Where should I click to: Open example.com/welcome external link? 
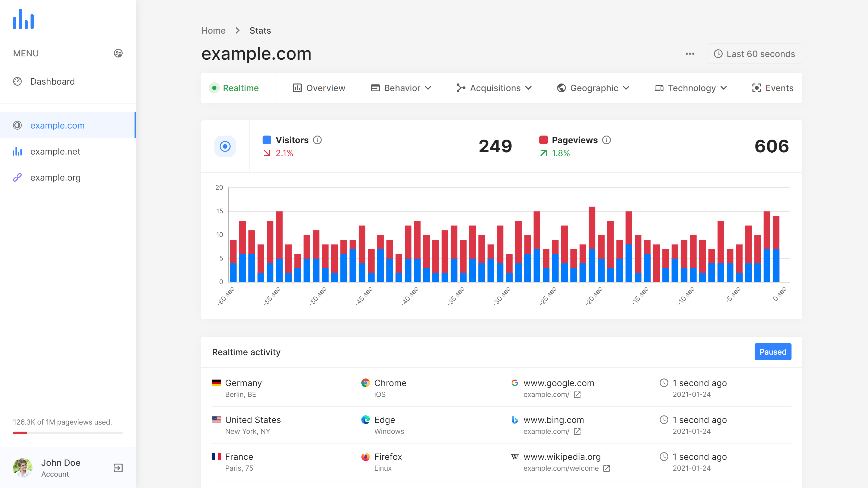pyautogui.click(x=607, y=468)
